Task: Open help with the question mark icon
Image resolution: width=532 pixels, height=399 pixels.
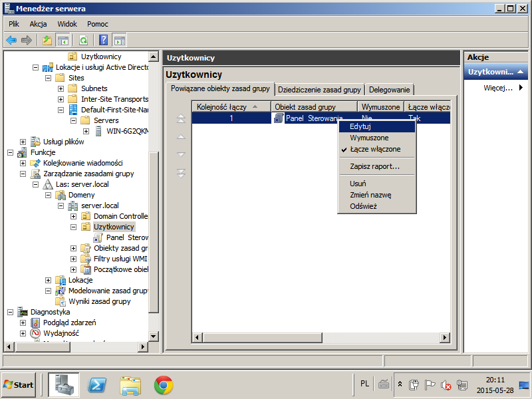Action: pos(104,41)
